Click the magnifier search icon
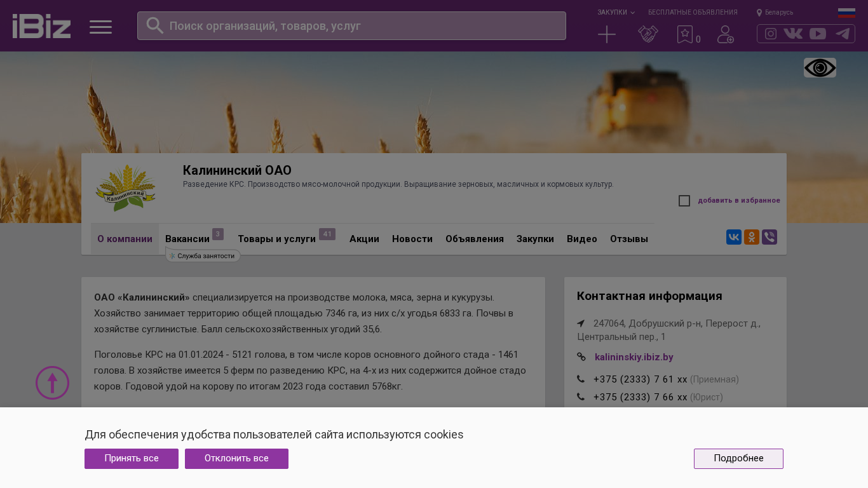Image resolution: width=868 pixels, height=488 pixels. [x=155, y=25]
